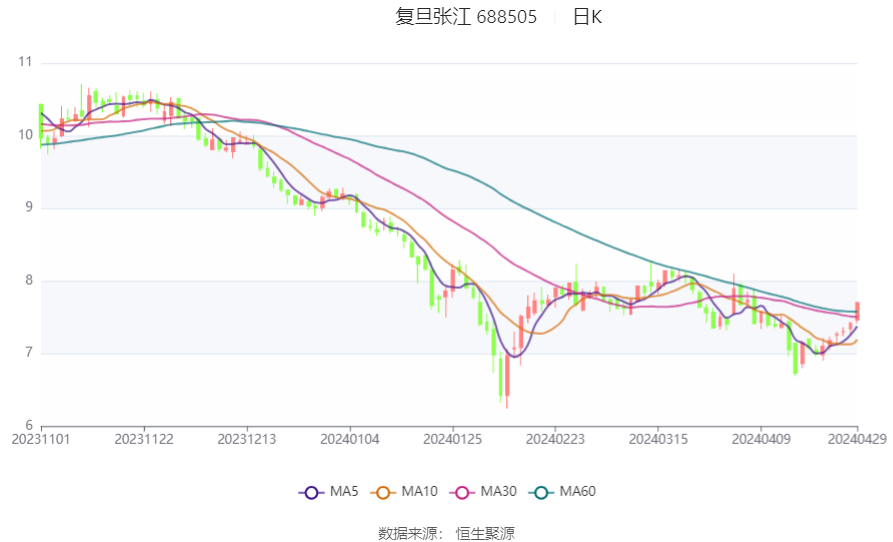The image size is (893, 542).
Task: Click the 20240104 date axis label
Action: [350, 440]
